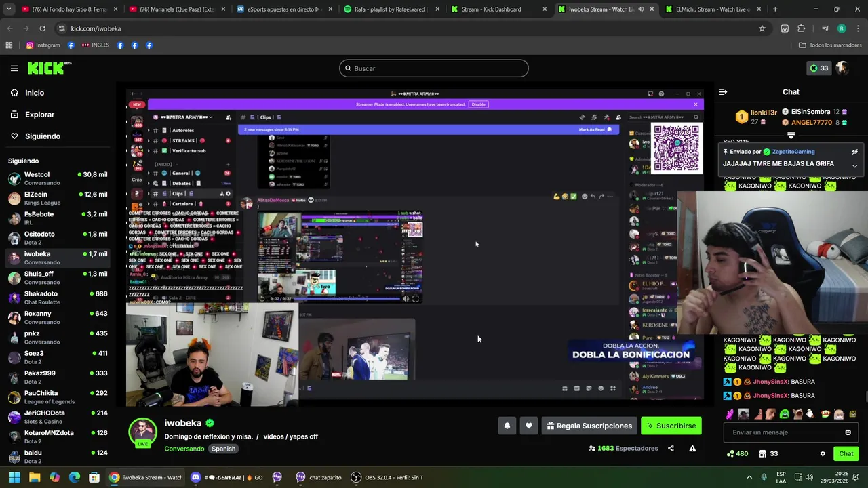This screenshot has width=868, height=488.
Task: Click the report warning triangle icon
Action: pyautogui.click(x=692, y=448)
